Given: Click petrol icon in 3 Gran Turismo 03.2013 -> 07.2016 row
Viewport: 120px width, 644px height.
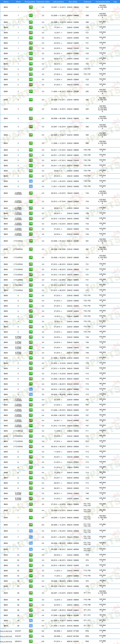Looking at the screenshot, I should [31, 201].
